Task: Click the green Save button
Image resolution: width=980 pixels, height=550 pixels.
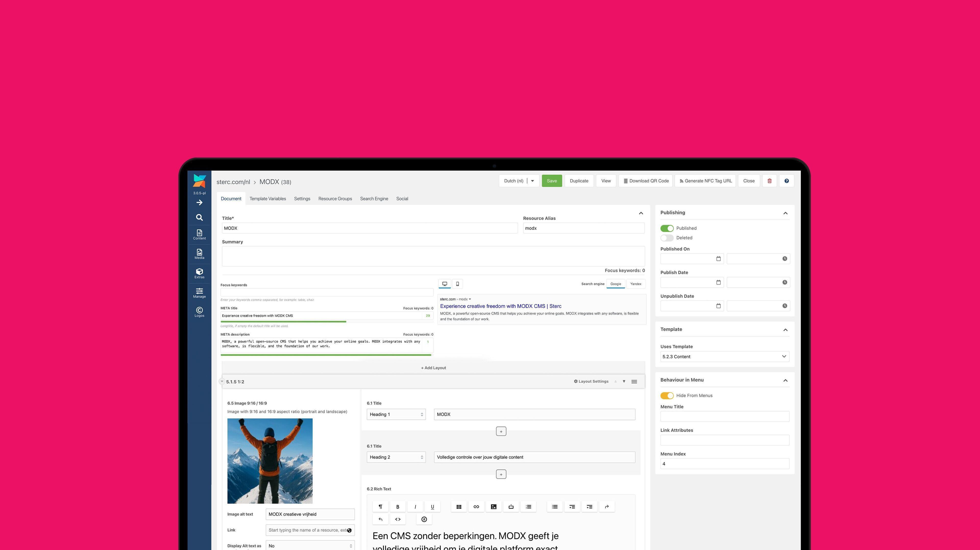Action: coord(552,181)
